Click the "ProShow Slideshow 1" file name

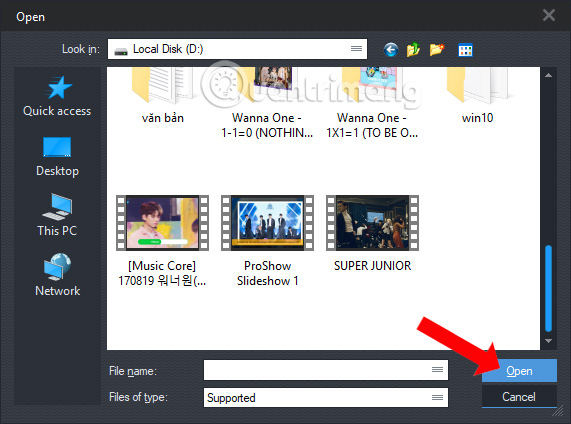[x=267, y=273]
